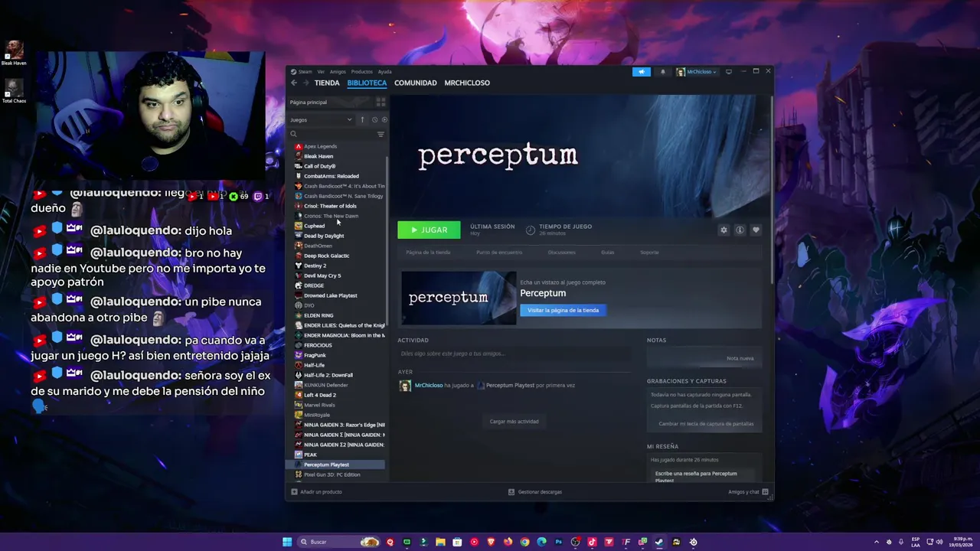
Task: Open Bleak Haven desktop shortcut
Action: (x=14, y=53)
